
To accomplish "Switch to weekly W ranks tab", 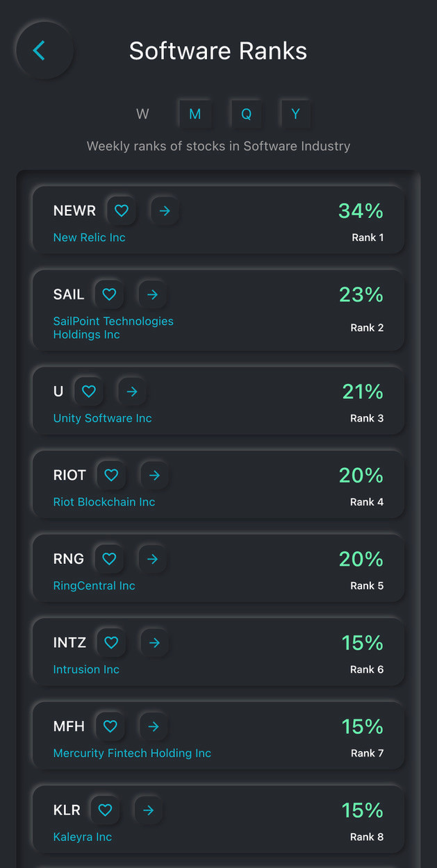I will coord(142,114).
